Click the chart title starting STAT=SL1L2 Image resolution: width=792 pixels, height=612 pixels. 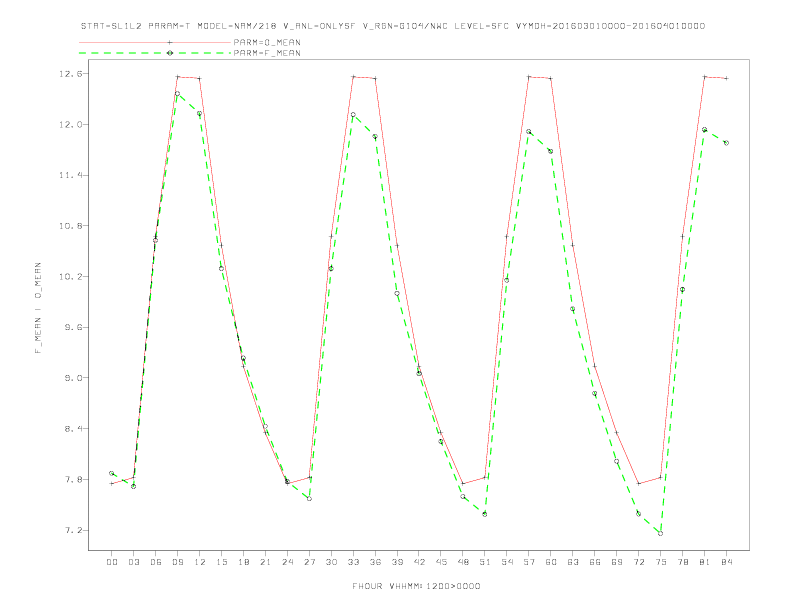click(392, 26)
